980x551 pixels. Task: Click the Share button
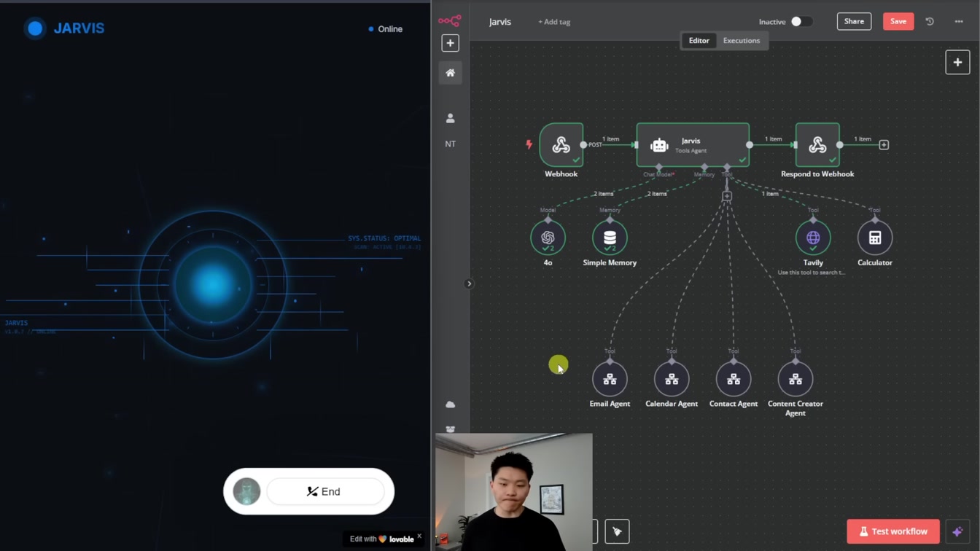coord(854,22)
